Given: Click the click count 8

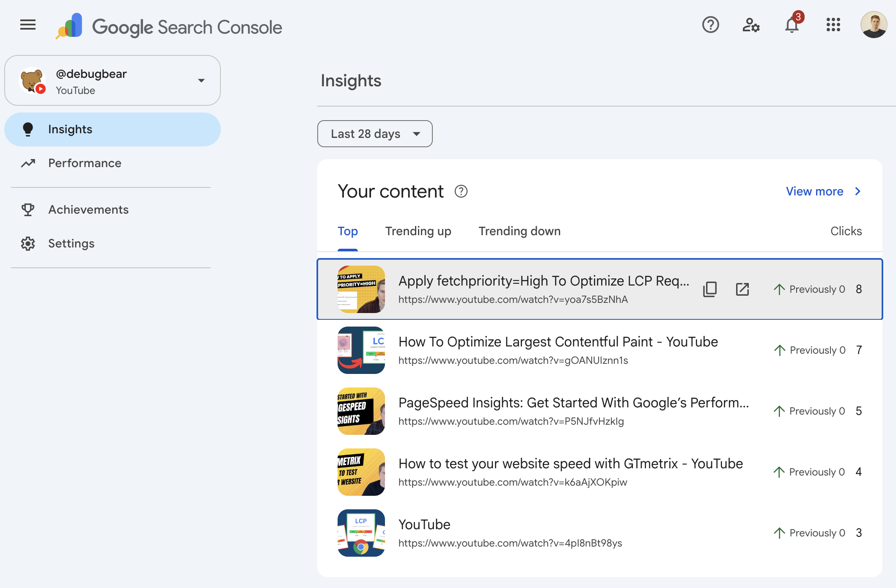Looking at the screenshot, I should click(859, 289).
